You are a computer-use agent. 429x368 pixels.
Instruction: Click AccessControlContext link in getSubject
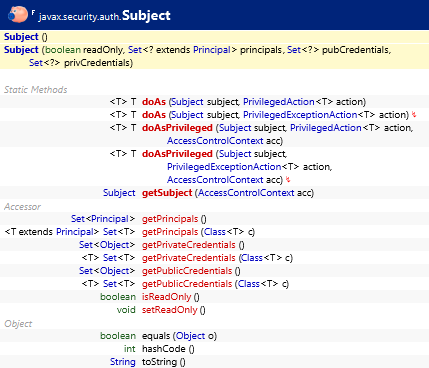(x=246, y=193)
